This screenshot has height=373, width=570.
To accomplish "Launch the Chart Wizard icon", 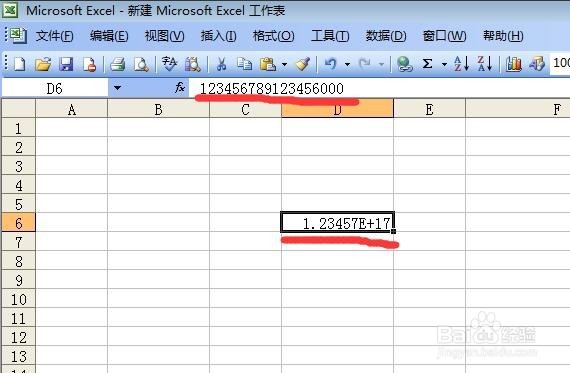I will (514, 64).
